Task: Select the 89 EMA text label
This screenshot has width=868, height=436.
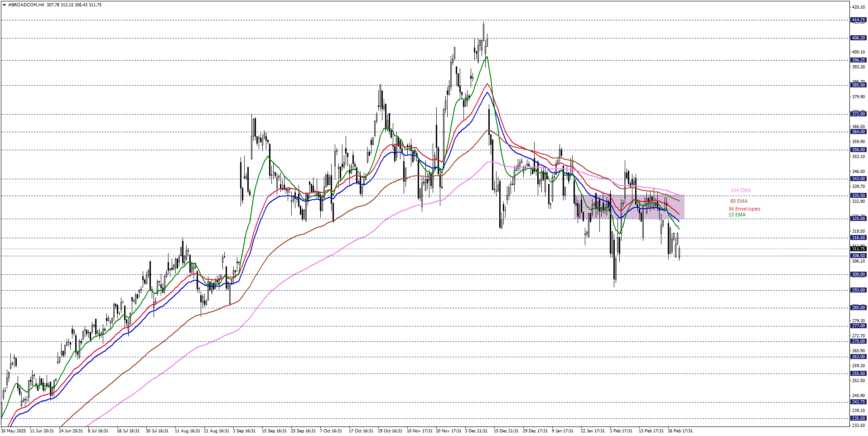Action: point(738,201)
